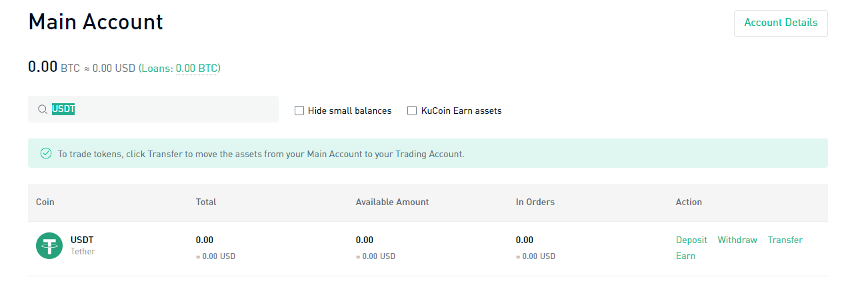This screenshot has width=868, height=289.
Task: Click the Main Account page heading
Action: (95, 22)
